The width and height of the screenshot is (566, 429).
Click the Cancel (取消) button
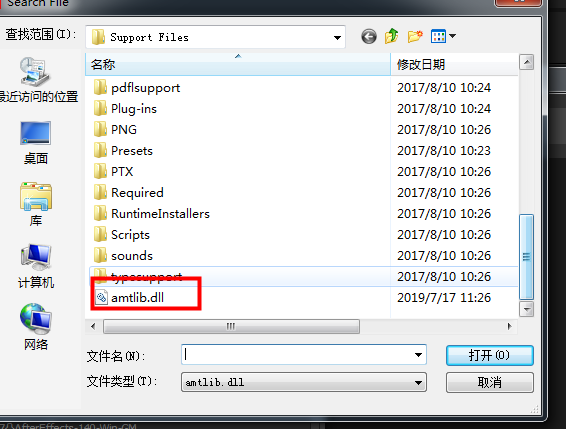tap(489, 382)
